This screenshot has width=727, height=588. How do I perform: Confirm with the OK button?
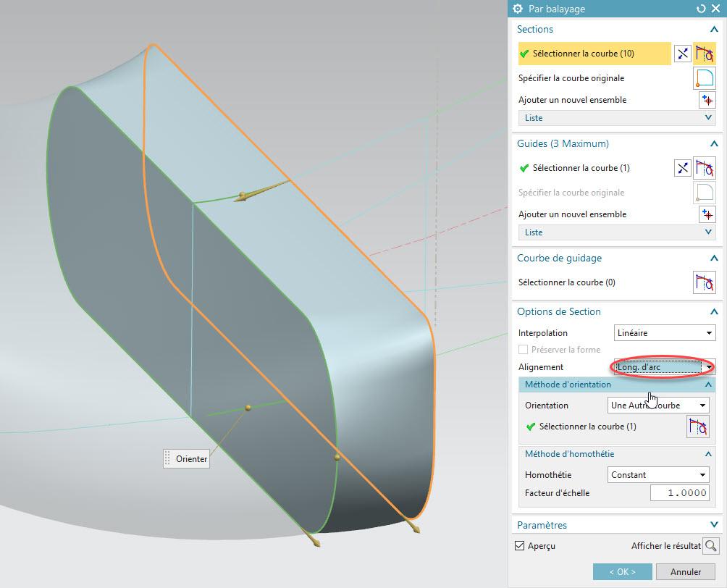pos(622,571)
